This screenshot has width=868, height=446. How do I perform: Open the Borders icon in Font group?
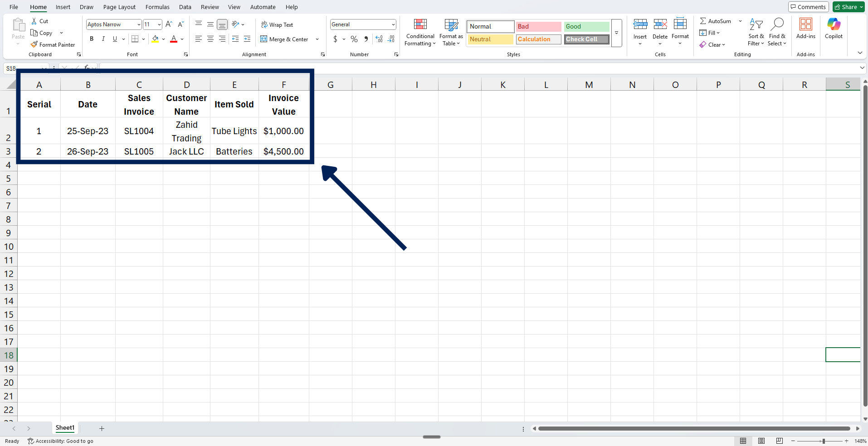(x=135, y=39)
